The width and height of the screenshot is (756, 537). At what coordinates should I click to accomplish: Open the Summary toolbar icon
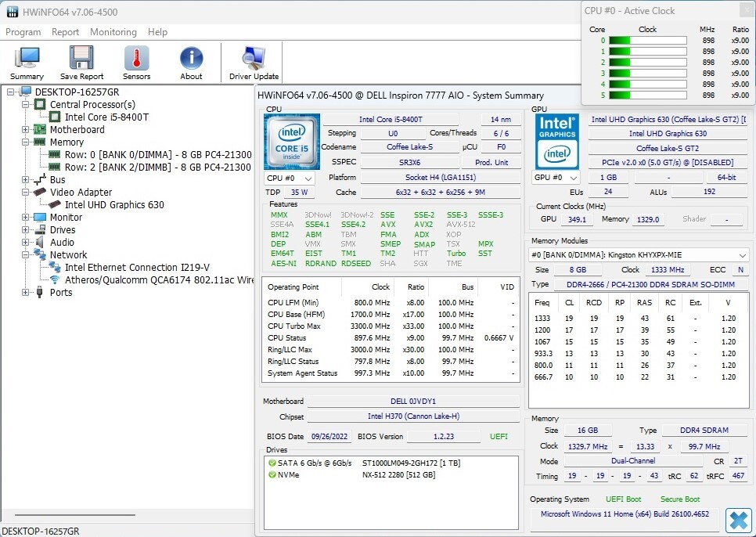click(x=27, y=57)
